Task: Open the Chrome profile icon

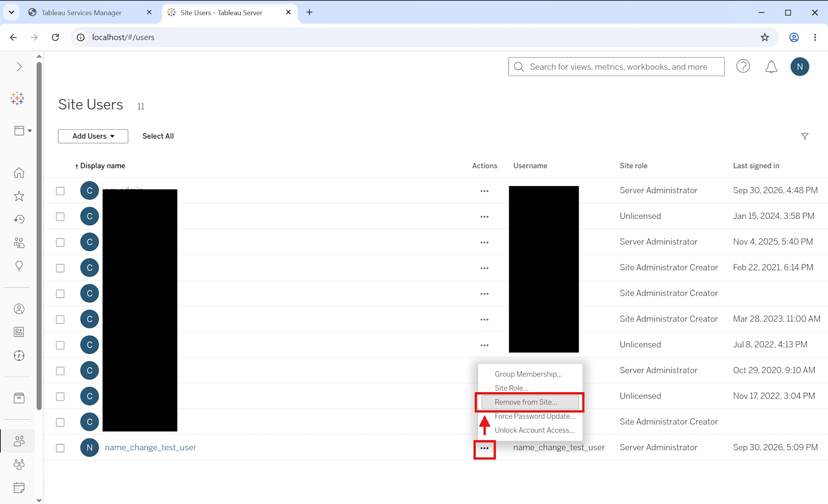Action: pyautogui.click(x=794, y=37)
